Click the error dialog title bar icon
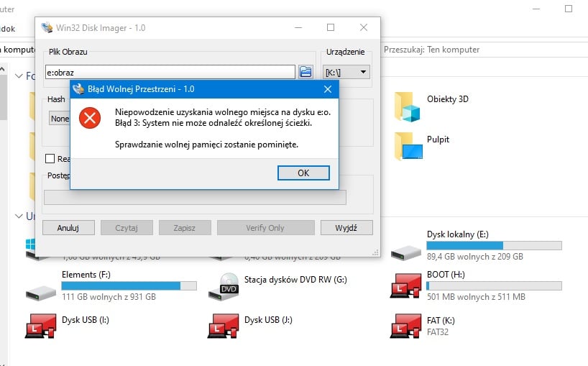Screen dimensions: 588x366 pyautogui.click(x=78, y=89)
